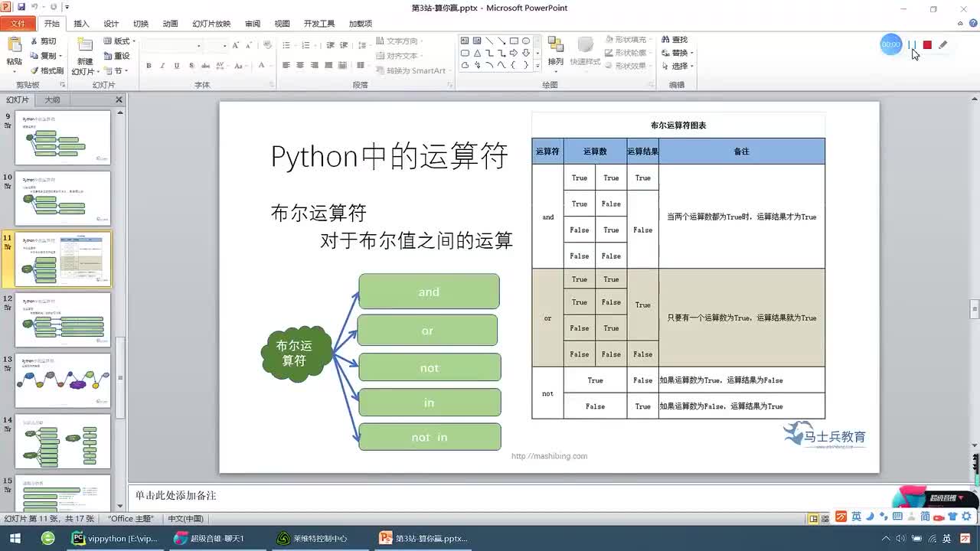Screen dimensions: 980x551
Task: Click the Save icon in quick access toolbar
Action: coord(21,7)
